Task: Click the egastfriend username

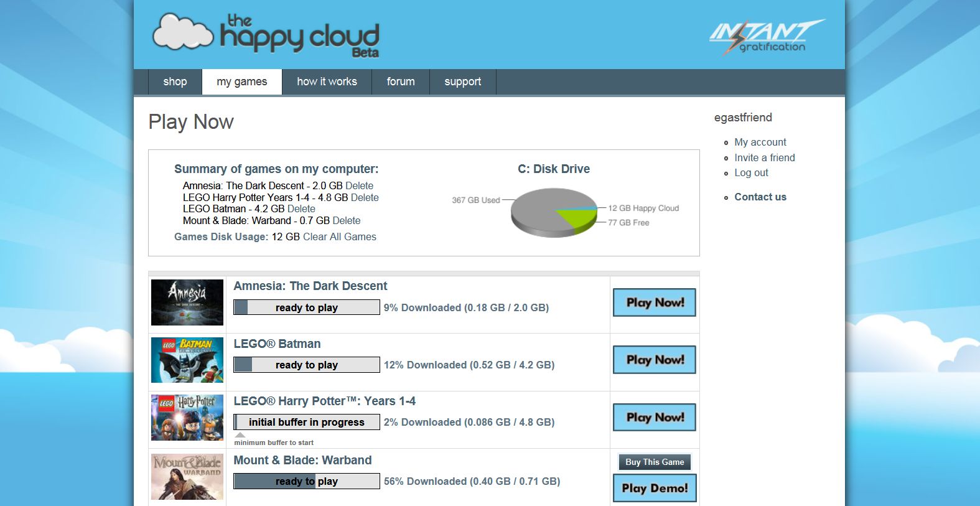Action: click(743, 118)
